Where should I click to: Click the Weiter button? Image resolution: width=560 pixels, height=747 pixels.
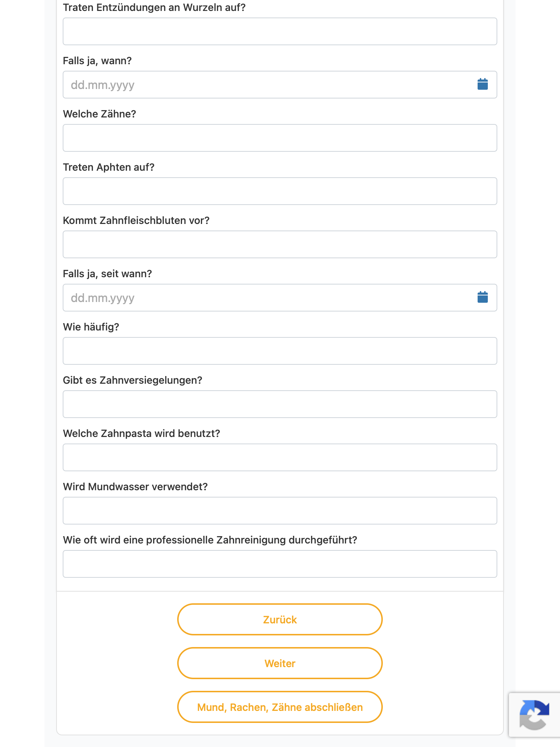tap(280, 663)
